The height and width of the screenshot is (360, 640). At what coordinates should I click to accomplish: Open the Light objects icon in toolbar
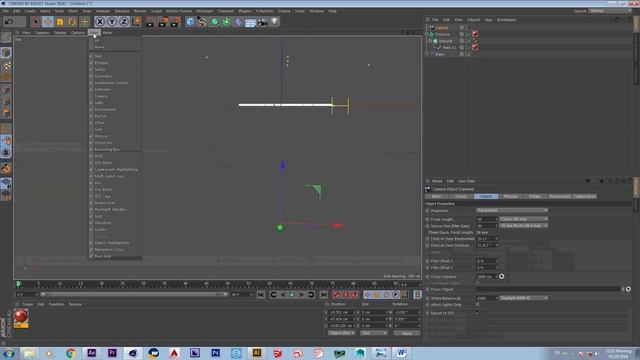tap(275, 22)
